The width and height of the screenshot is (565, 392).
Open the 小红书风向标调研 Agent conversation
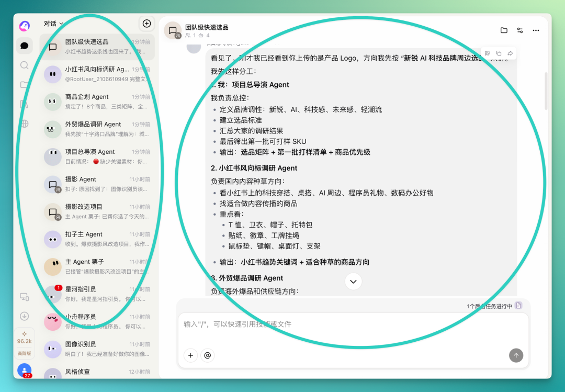click(97, 74)
